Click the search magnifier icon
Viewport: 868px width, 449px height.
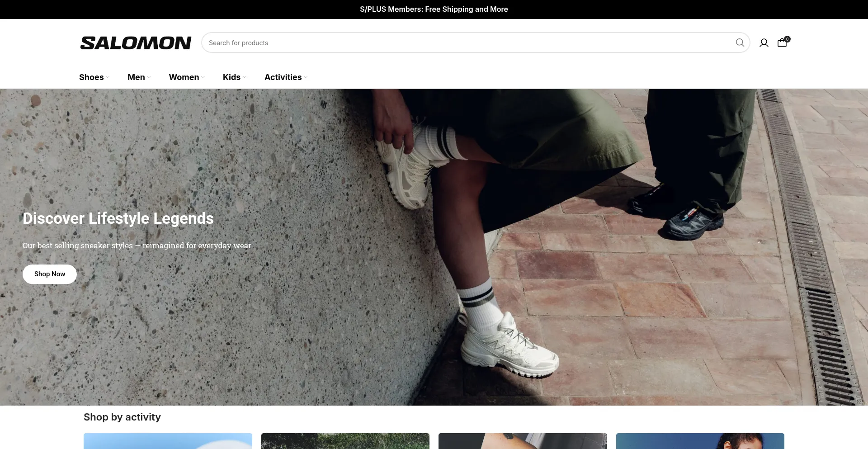740,43
